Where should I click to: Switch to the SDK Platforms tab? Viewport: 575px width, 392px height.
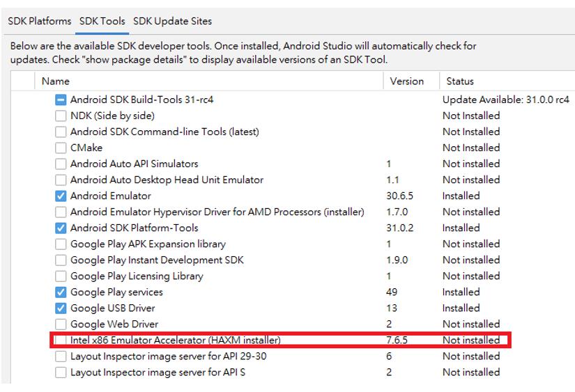[40, 21]
